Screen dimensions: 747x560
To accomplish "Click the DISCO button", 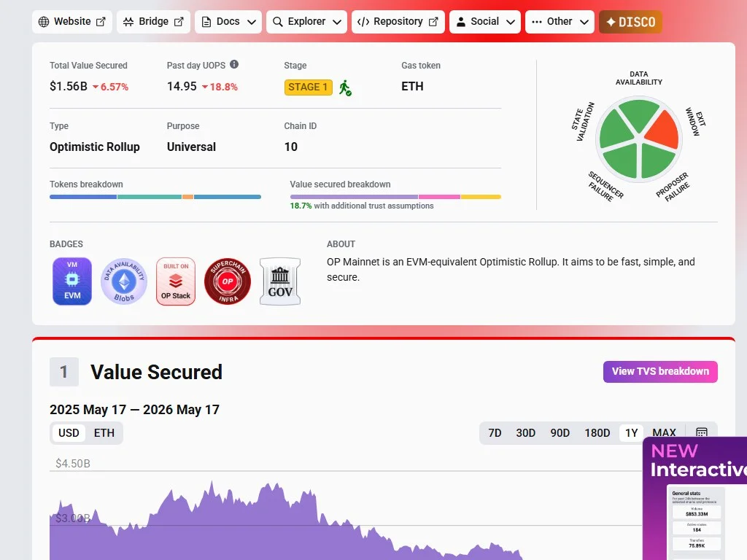I will click(x=630, y=22).
